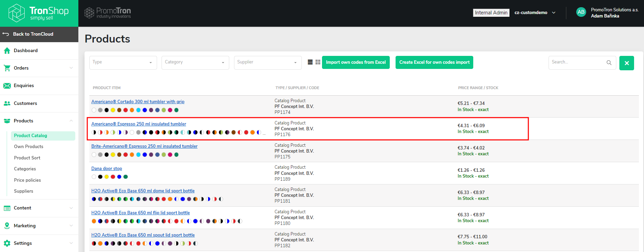Click the Internal Admin badge
644x252 pixels.
(x=491, y=13)
